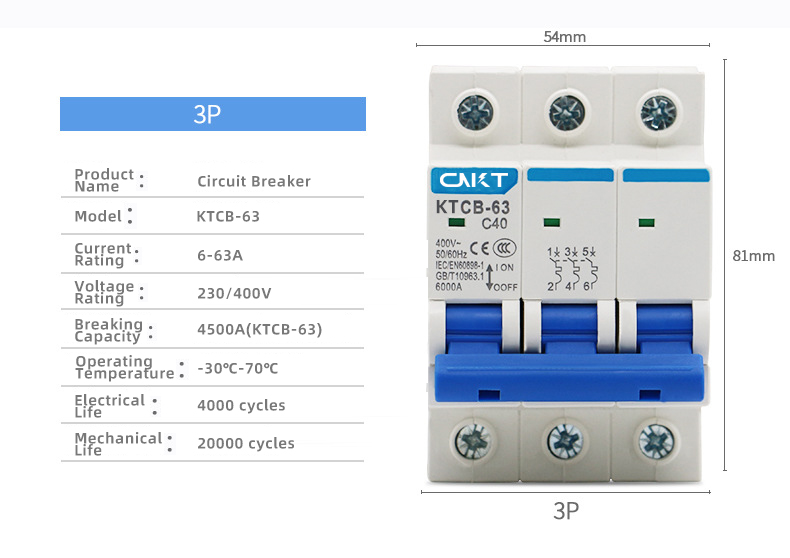The height and width of the screenshot is (558, 790).
Task: Click the '230/400V' voltage rating value
Action: coord(234,293)
